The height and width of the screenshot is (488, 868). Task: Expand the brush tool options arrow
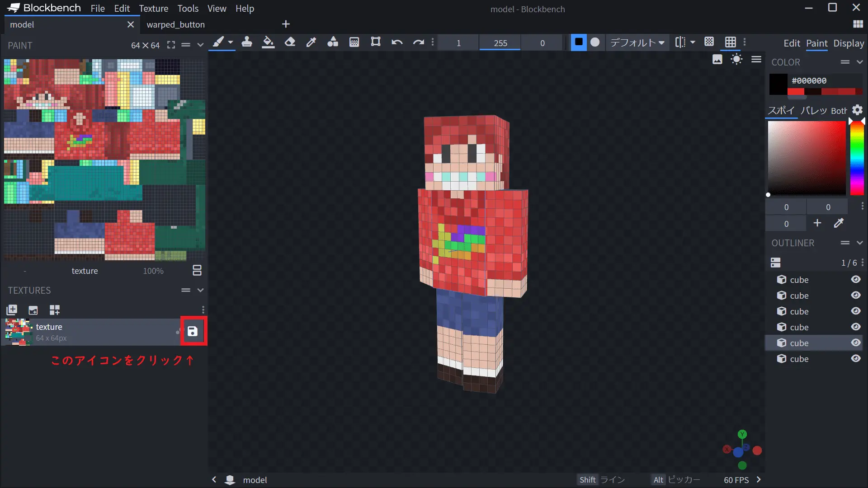231,42
